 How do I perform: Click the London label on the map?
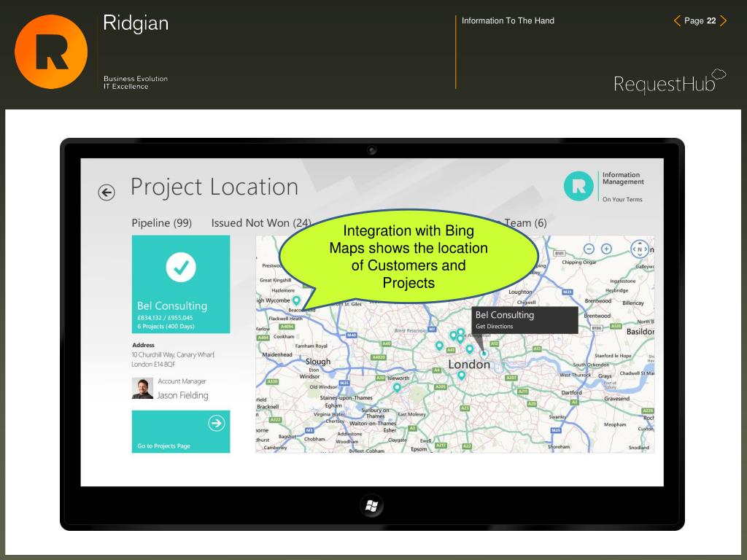point(469,365)
